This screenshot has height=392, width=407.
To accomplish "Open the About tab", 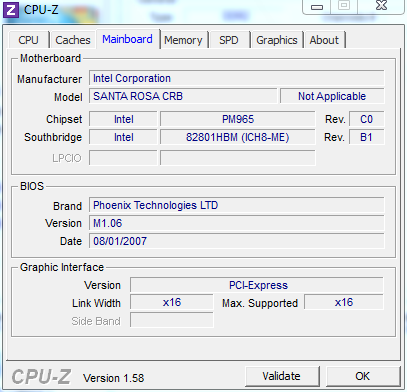I will (x=324, y=40).
